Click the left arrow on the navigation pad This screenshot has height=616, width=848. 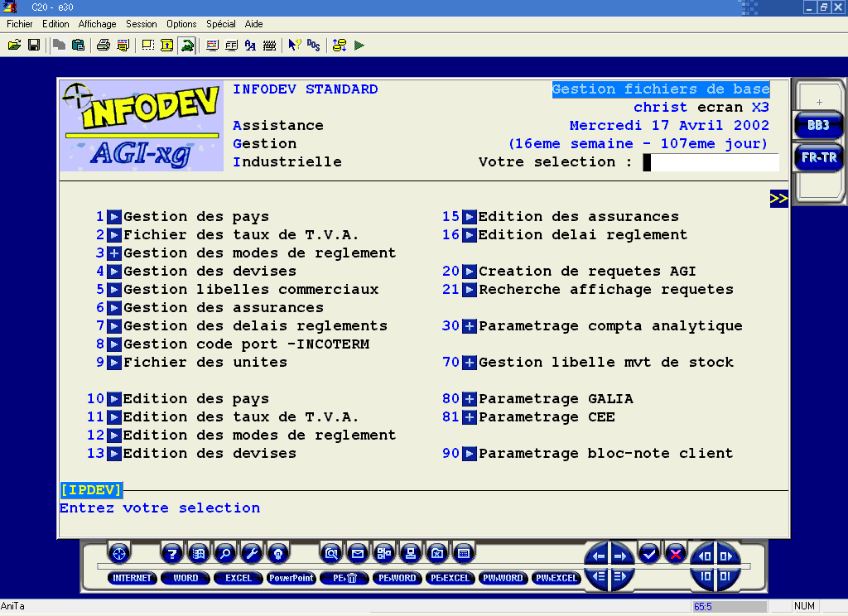pyautogui.click(x=598, y=556)
